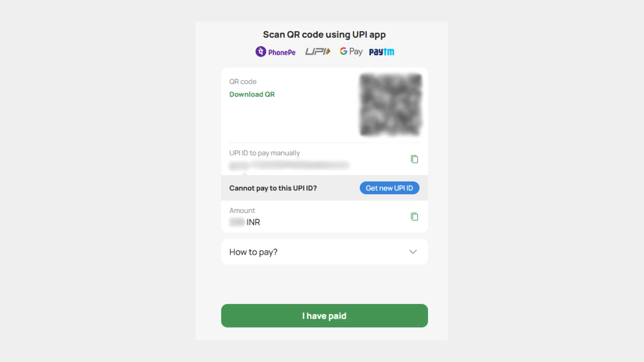Click the Scan QR code heading
The height and width of the screenshot is (362, 644).
click(x=324, y=34)
